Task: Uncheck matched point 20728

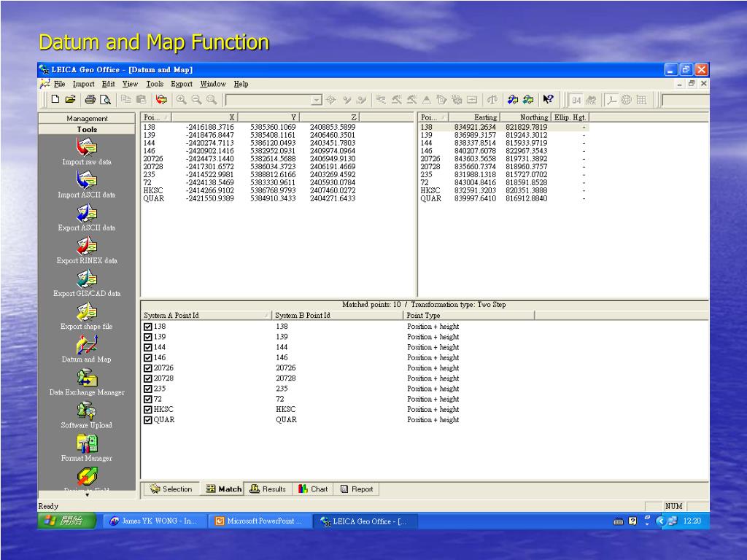Action: (147, 378)
